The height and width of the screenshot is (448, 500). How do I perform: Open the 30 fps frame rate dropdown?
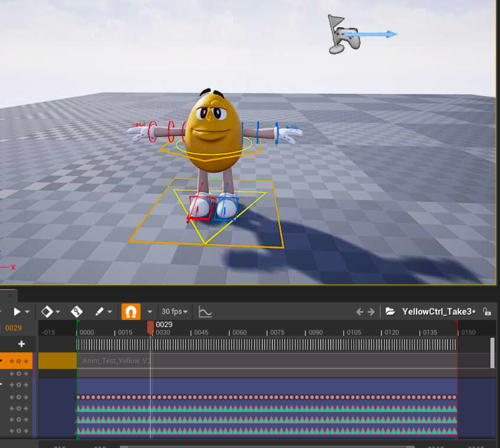[x=174, y=312]
